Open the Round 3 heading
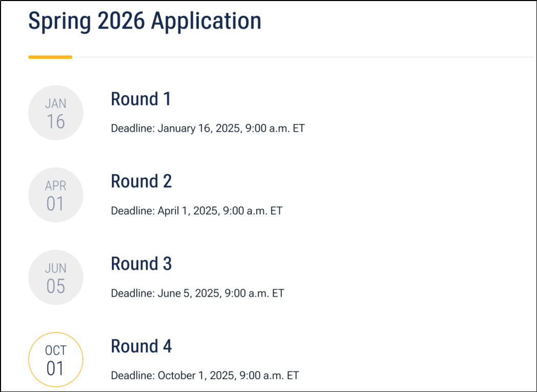The image size is (537, 392). [x=141, y=264]
